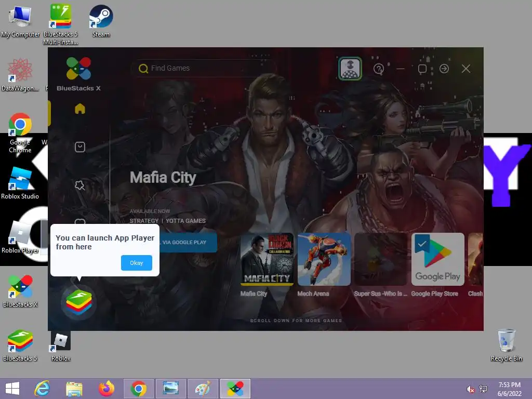The width and height of the screenshot is (532, 399).
Task: Focus the Find Games search field
Action: [204, 68]
